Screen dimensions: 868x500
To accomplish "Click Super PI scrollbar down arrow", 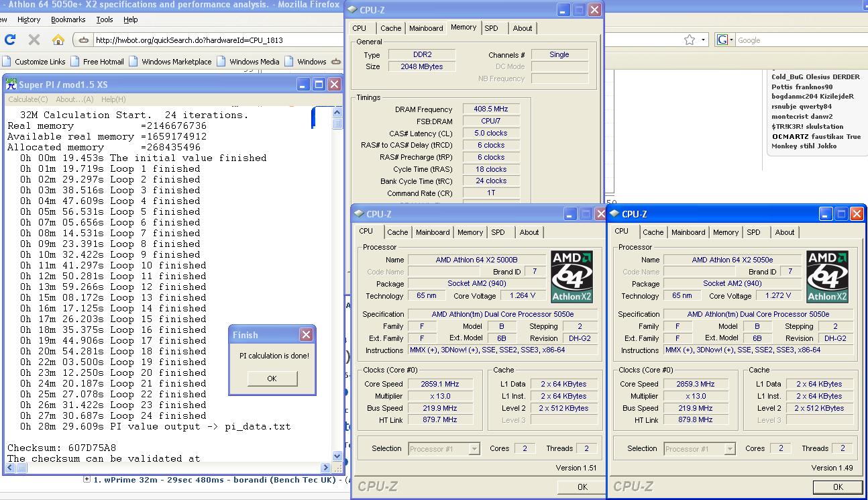I will click(337, 456).
